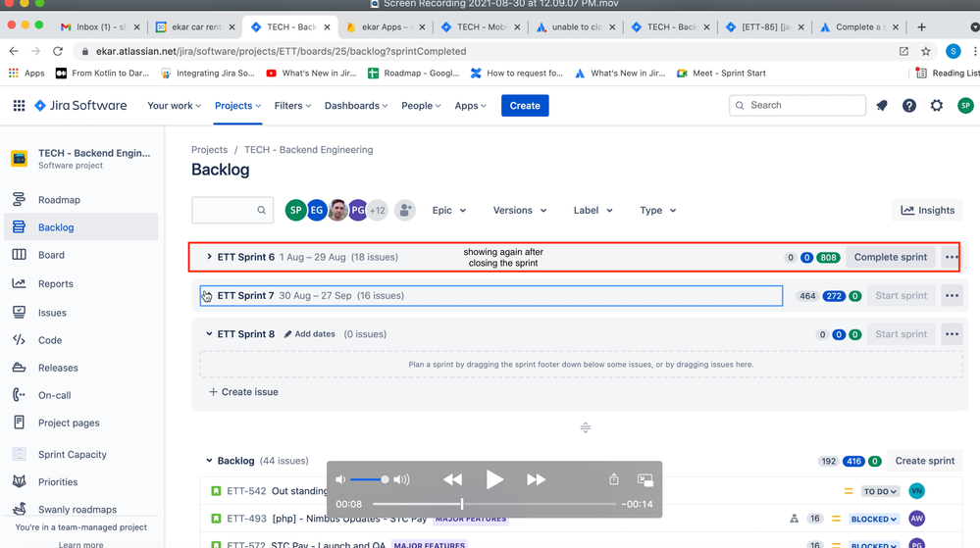The image size is (980, 548).
Task: Click Create sprint button
Action: pyautogui.click(x=924, y=461)
